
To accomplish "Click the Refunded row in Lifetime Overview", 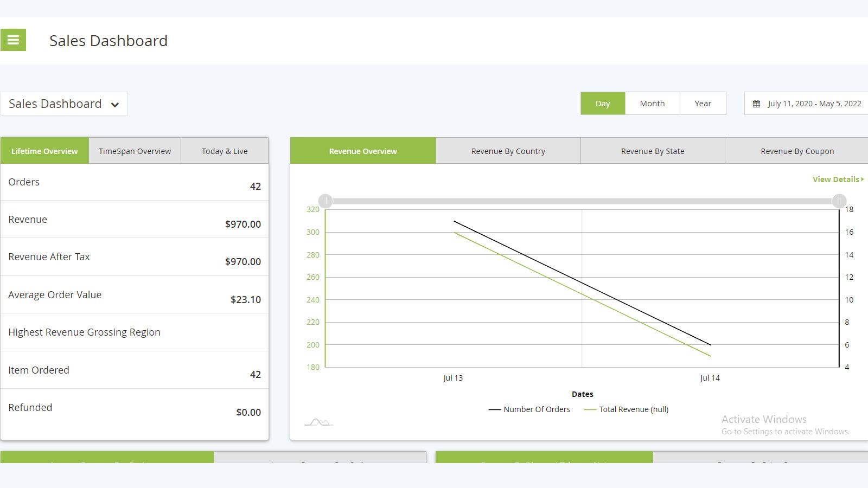I will (x=135, y=409).
